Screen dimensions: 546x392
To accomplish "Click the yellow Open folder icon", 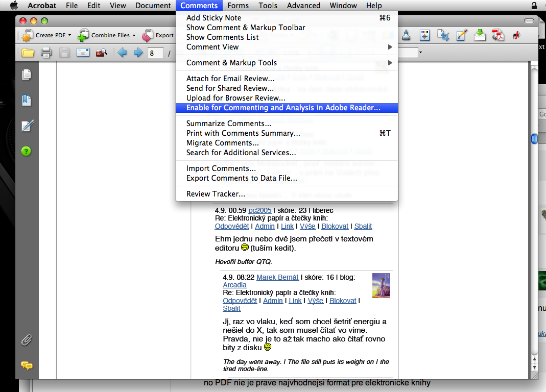I will 28,53.
